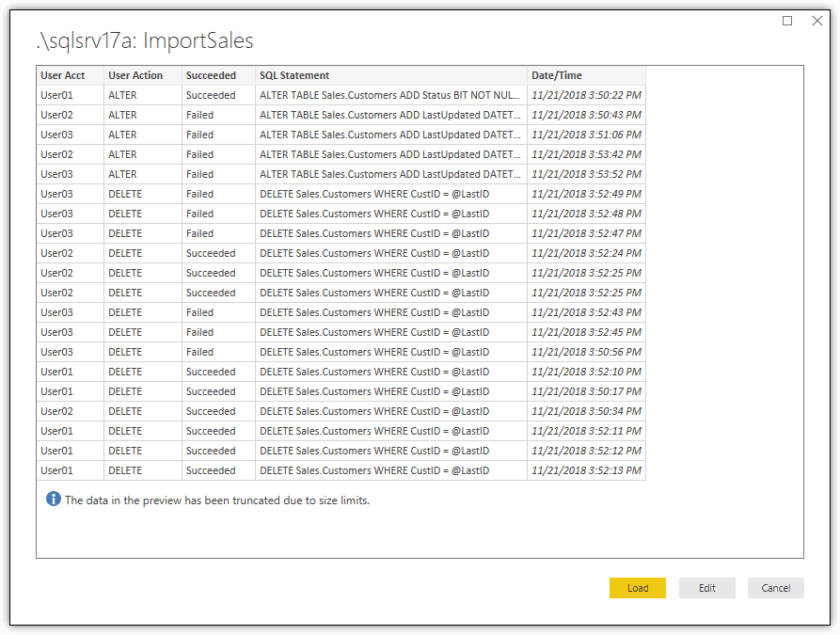The image size is (840, 635).
Task: Select the User Acct column header
Action: click(x=71, y=75)
